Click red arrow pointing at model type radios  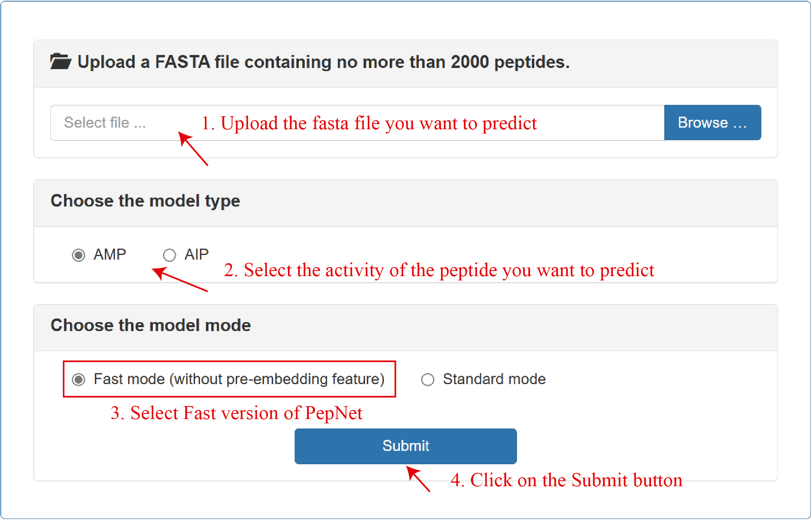179,279
